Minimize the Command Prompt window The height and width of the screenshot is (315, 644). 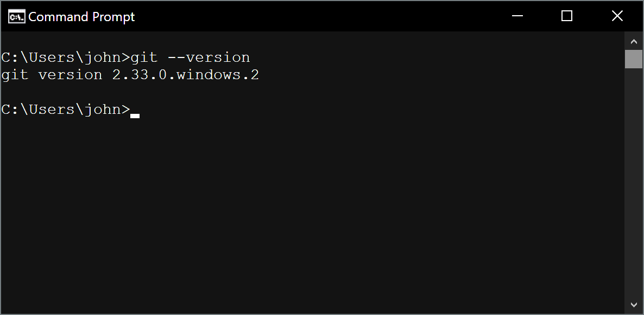coord(517,16)
